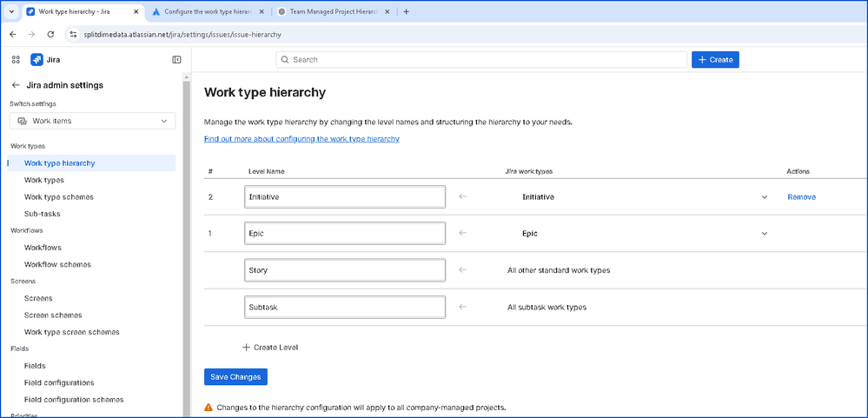Open Field configuration schemes in sidebar
868x418 pixels.
coord(74,399)
